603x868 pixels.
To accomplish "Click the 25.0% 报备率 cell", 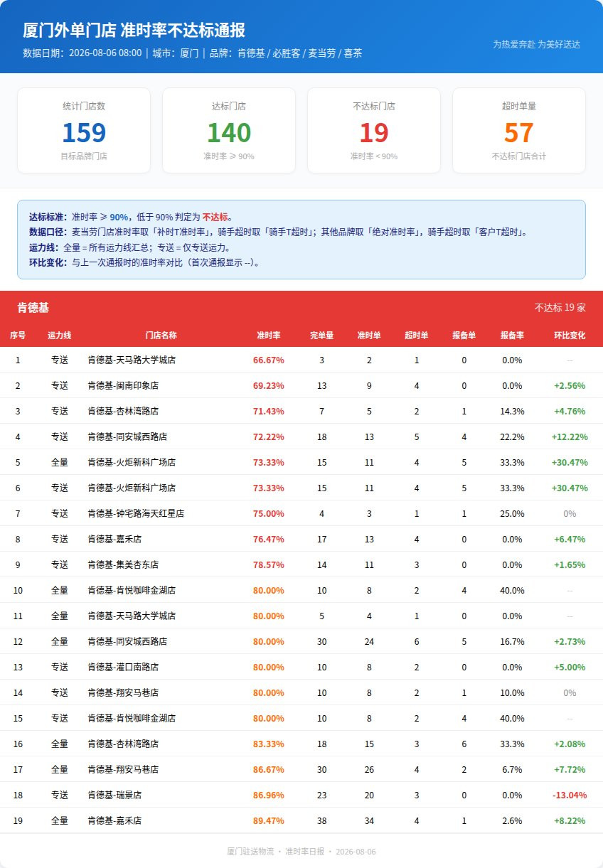I will coord(512,513).
